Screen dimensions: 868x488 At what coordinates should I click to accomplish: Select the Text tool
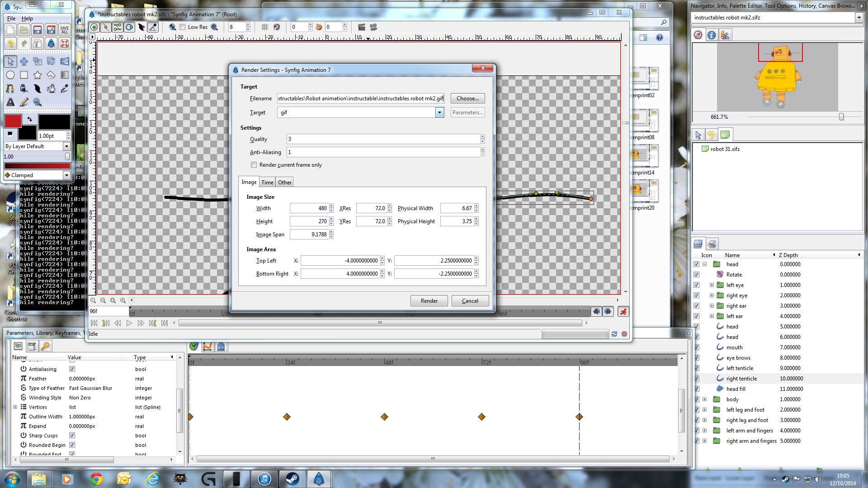point(10,102)
